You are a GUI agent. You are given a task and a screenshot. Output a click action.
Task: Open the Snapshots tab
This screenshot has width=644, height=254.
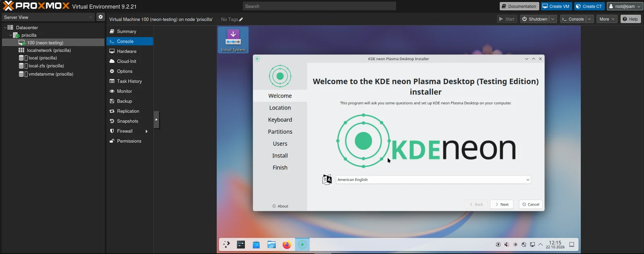130,121
